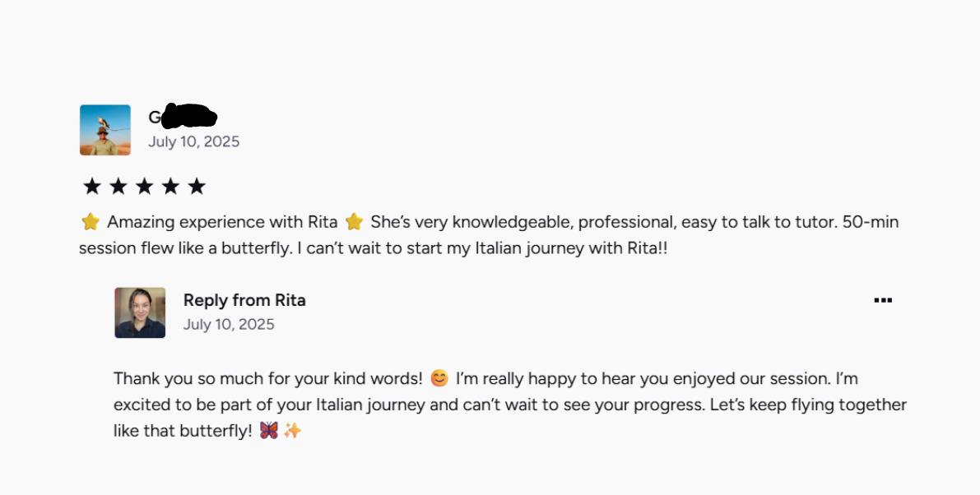Click the sparkles emoji after the butterfly
The width and height of the screenshot is (980, 495).
click(293, 430)
